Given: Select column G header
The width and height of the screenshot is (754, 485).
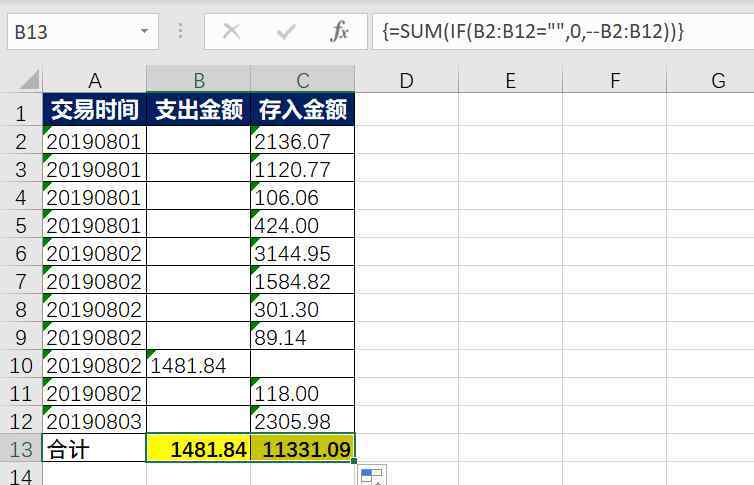Looking at the screenshot, I should pyautogui.click(x=718, y=81).
